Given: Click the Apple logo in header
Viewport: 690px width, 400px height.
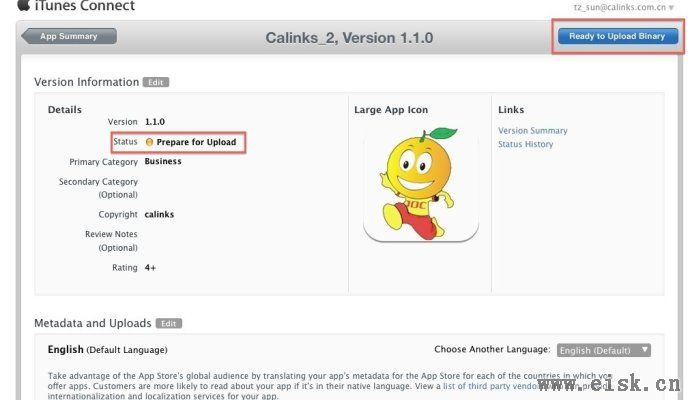Looking at the screenshot, I should tap(23, 4).
